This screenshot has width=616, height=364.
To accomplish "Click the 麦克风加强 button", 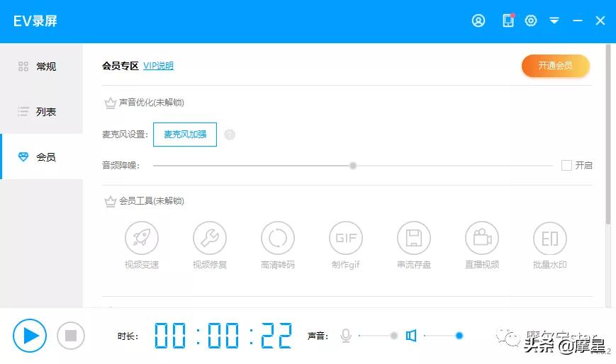I will point(184,135).
